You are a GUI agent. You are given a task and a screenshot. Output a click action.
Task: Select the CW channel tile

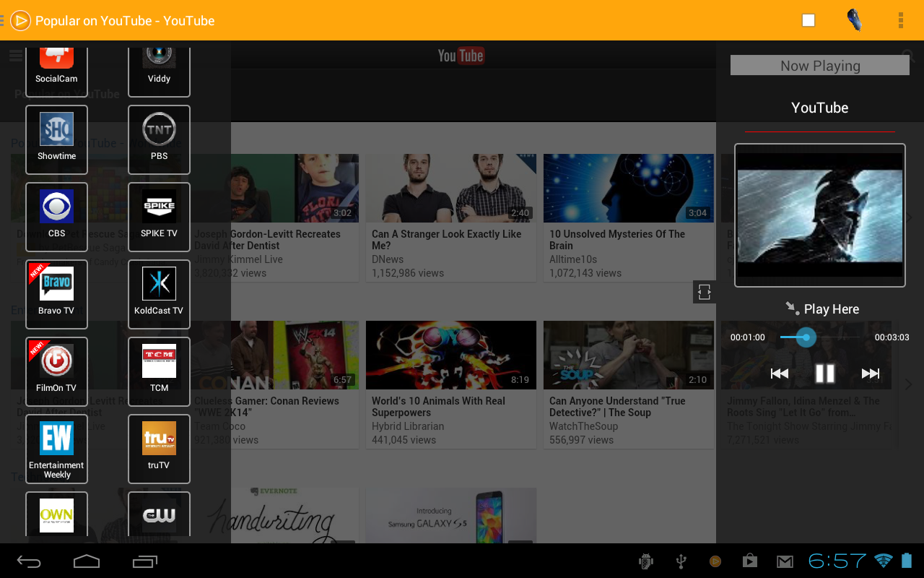coord(159,514)
